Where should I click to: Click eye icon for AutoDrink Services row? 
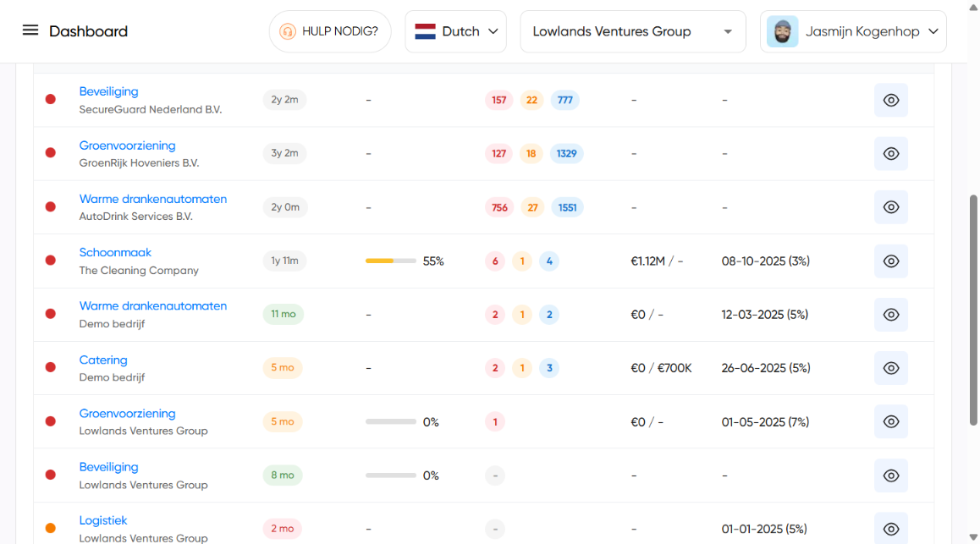pyautogui.click(x=890, y=207)
